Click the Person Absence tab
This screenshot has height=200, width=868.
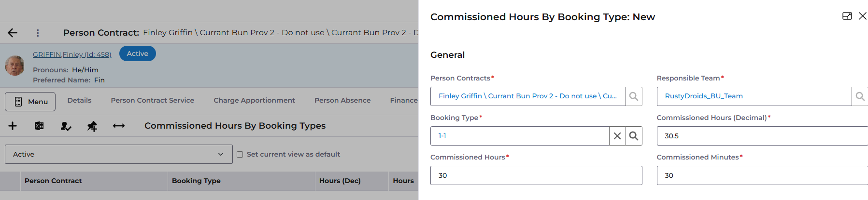pyautogui.click(x=342, y=100)
